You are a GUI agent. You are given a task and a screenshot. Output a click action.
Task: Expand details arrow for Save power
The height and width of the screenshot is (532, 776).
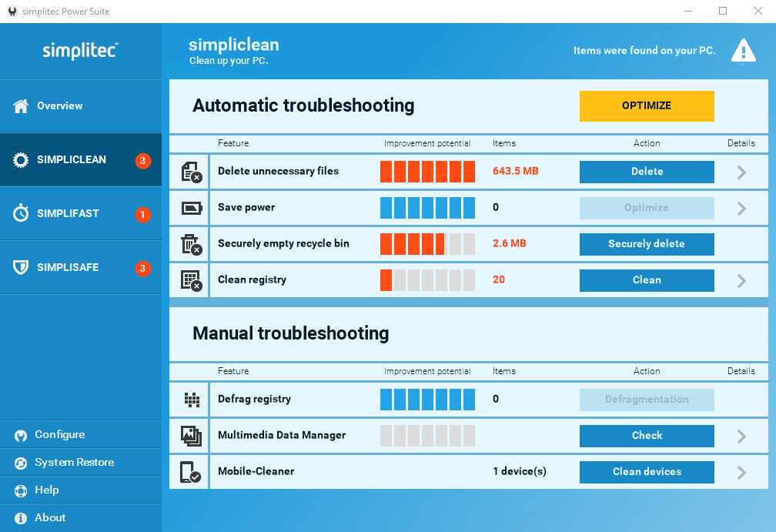tap(741, 209)
